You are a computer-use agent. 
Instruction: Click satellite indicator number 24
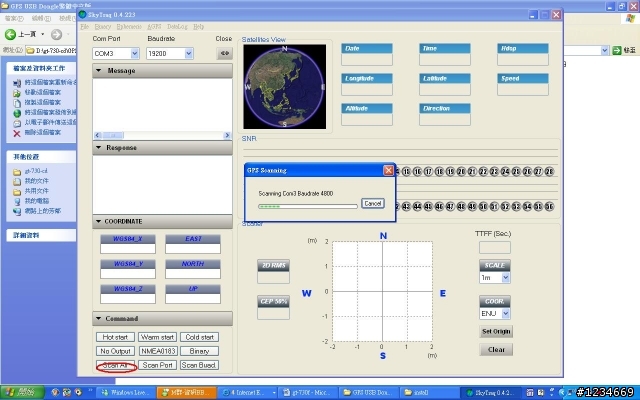505,172
